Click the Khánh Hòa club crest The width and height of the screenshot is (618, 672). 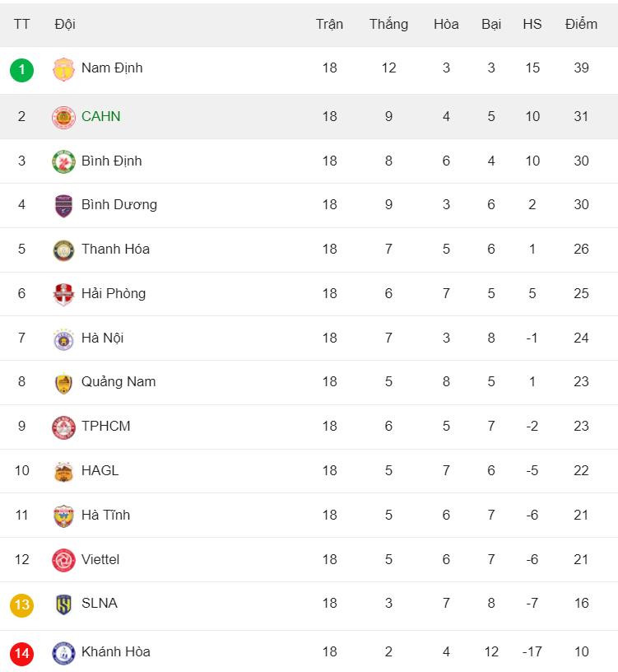pos(63,653)
